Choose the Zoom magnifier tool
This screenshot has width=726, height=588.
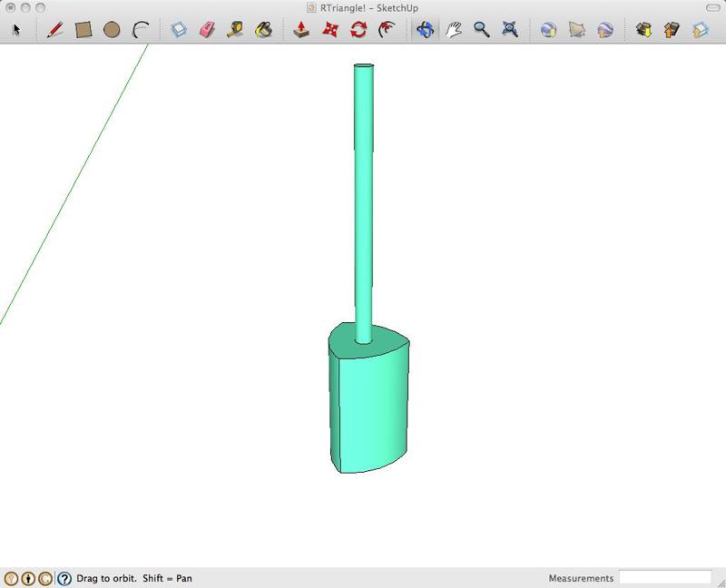(482, 30)
